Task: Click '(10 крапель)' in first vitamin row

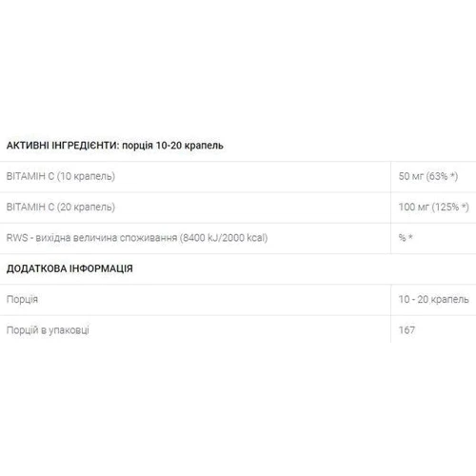Action: pos(86,176)
